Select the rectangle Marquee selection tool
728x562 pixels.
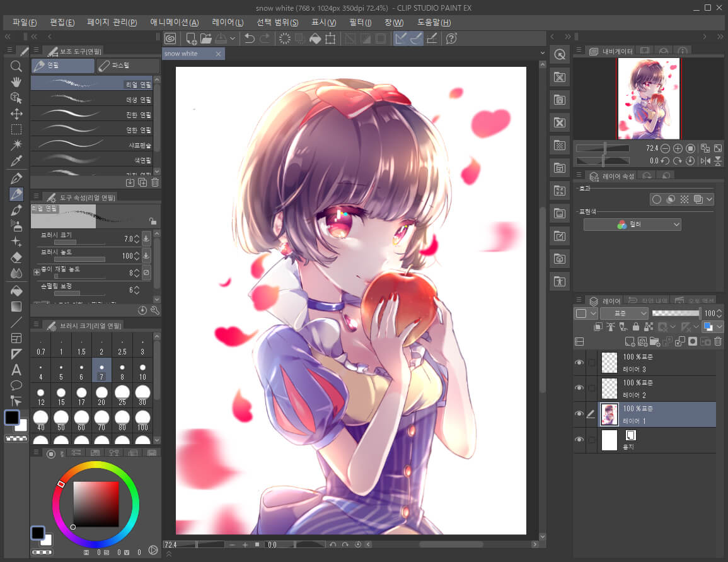tap(16, 129)
